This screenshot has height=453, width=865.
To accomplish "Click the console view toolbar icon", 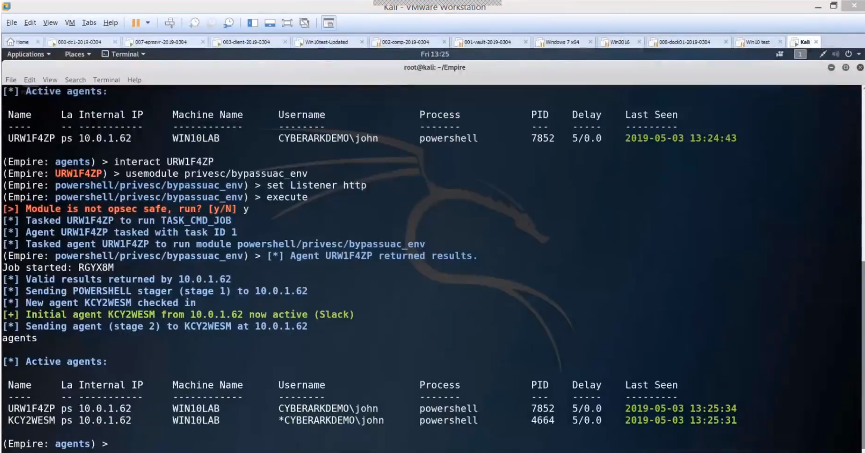I will (328, 23).
